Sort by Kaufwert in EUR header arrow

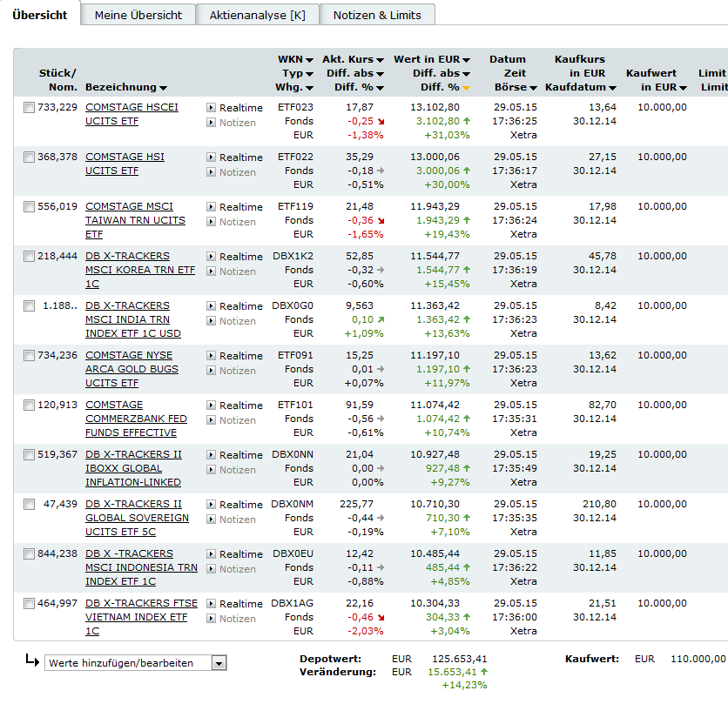pyautogui.click(x=683, y=88)
